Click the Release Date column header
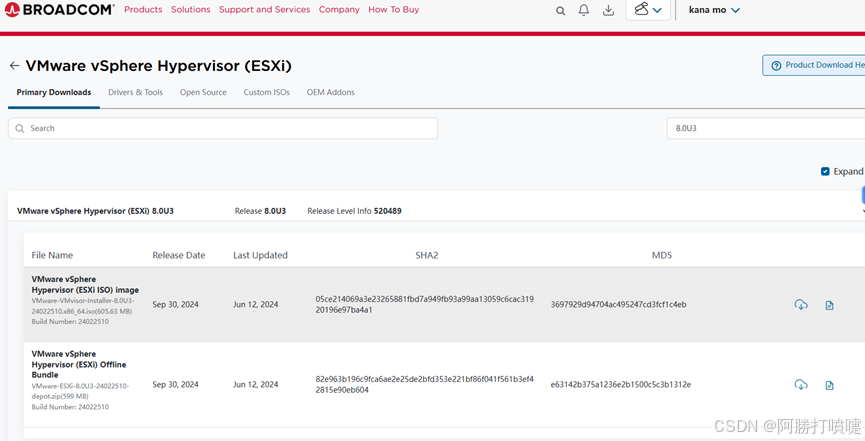The image size is (865, 441). tap(179, 255)
